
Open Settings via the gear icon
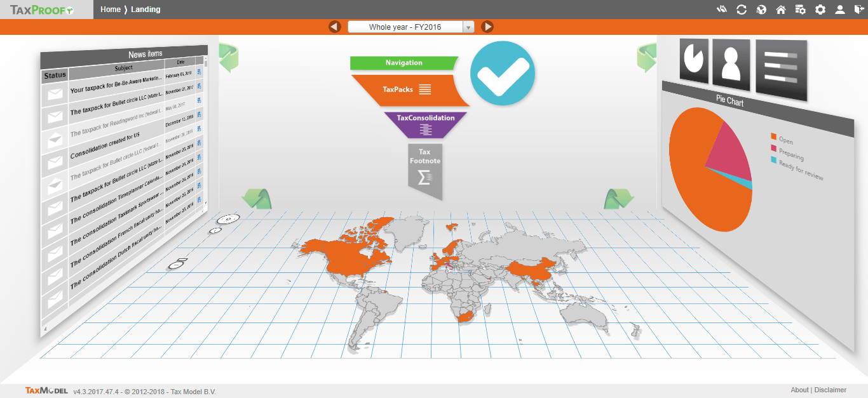point(820,10)
